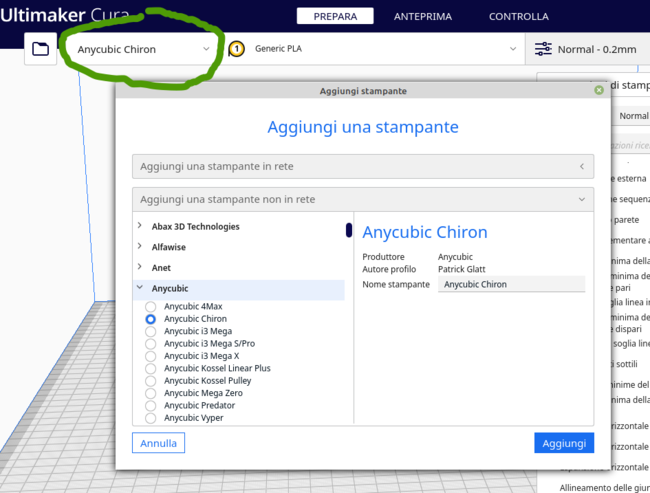This screenshot has height=493, width=650.
Task: Expand Aggiungi una stampante in rete
Action: (362, 166)
